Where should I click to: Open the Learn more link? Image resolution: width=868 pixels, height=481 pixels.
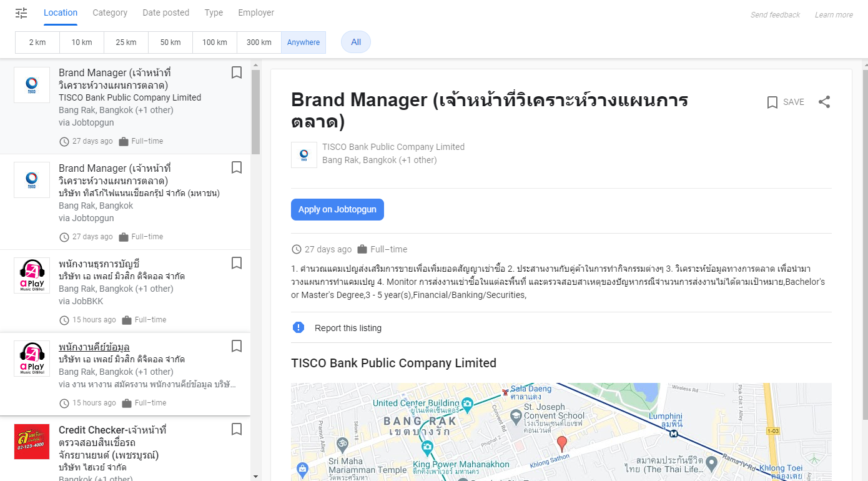pyautogui.click(x=834, y=15)
